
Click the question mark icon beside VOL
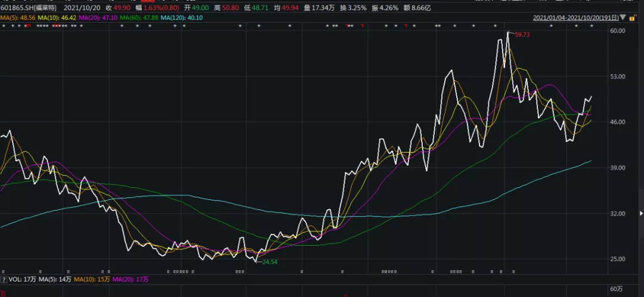coord(4,279)
